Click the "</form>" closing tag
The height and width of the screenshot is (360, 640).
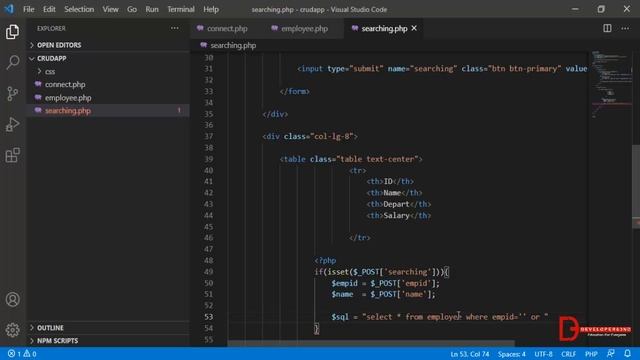tap(295, 91)
